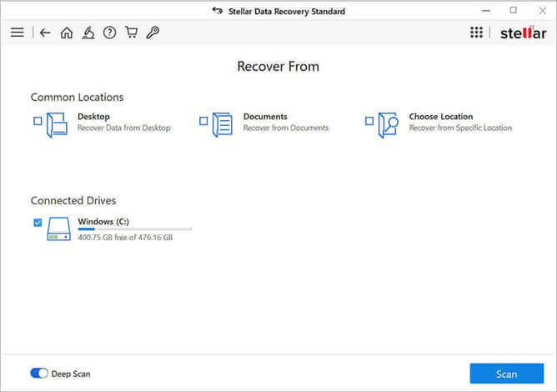Click the Desktop folder icon

tap(57, 125)
